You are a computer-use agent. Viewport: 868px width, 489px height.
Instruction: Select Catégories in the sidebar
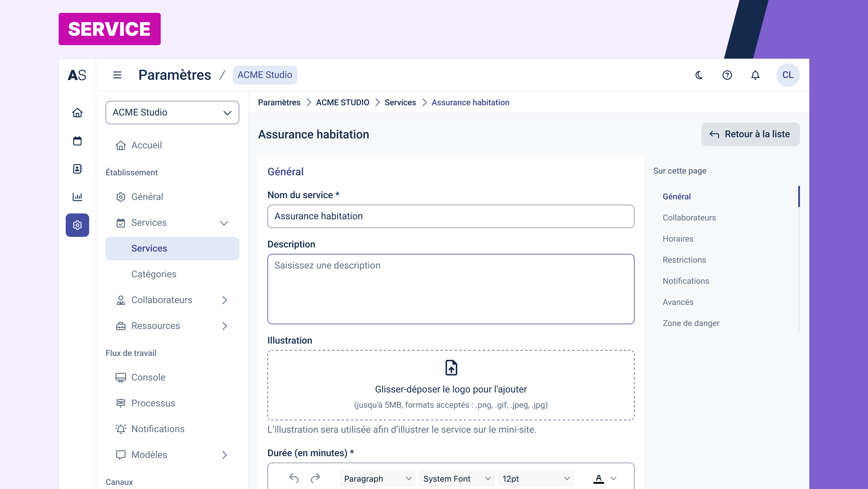coord(154,274)
